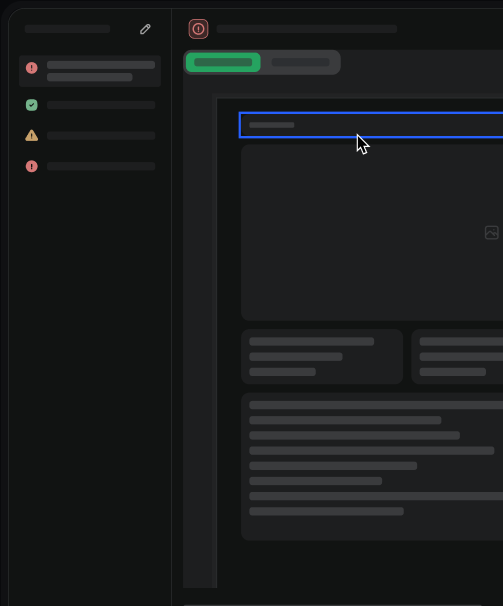The height and width of the screenshot is (606, 503).
Task: Click the yellow warning triangle icon
Action: pyautogui.click(x=32, y=136)
